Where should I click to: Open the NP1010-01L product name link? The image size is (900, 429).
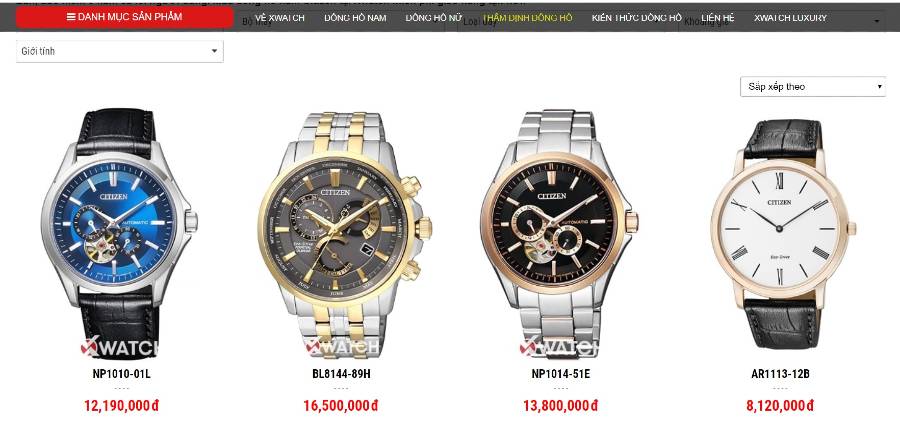[122, 374]
